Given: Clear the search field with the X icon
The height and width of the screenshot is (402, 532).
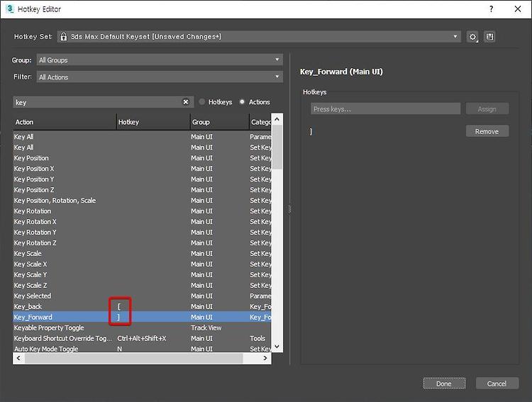Looking at the screenshot, I should click(186, 102).
